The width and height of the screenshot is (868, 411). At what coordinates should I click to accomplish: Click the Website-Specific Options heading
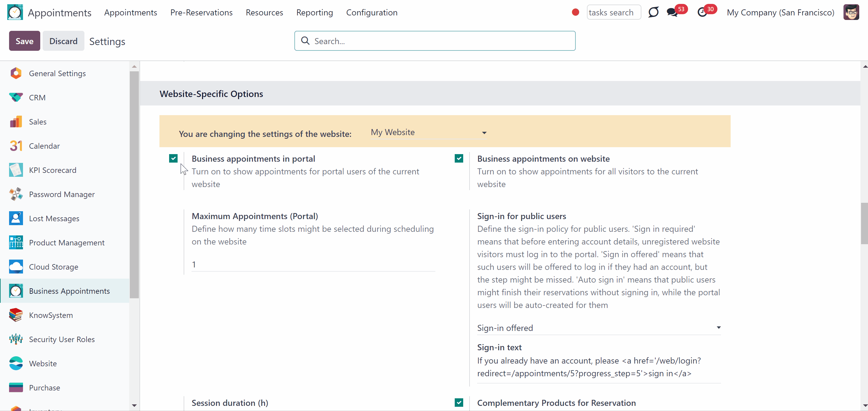click(211, 94)
